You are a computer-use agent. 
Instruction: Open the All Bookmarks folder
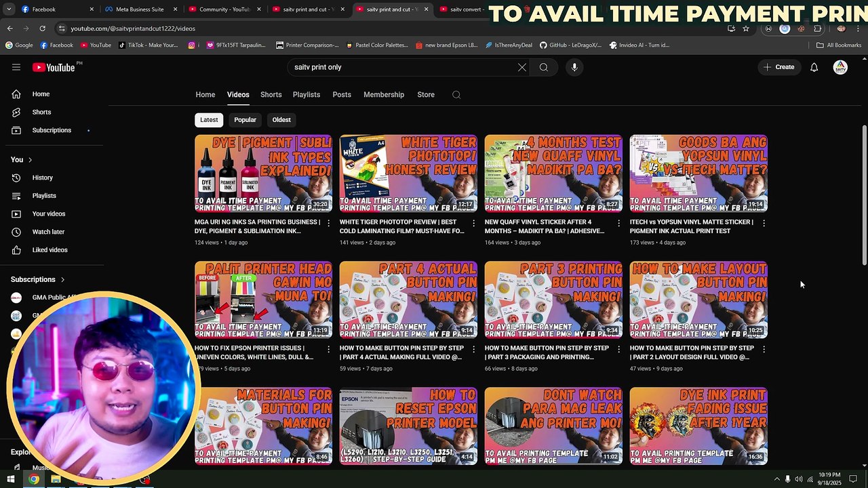coord(839,45)
